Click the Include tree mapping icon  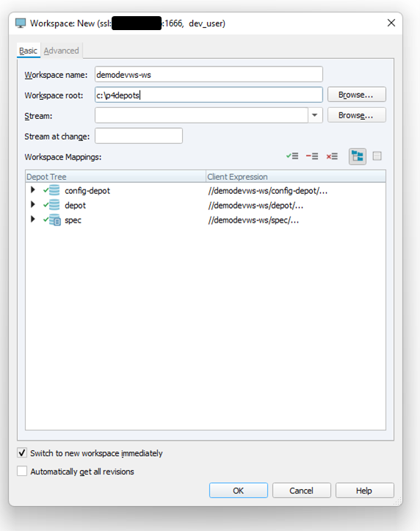pyautogui.click(x=292, y=156)
